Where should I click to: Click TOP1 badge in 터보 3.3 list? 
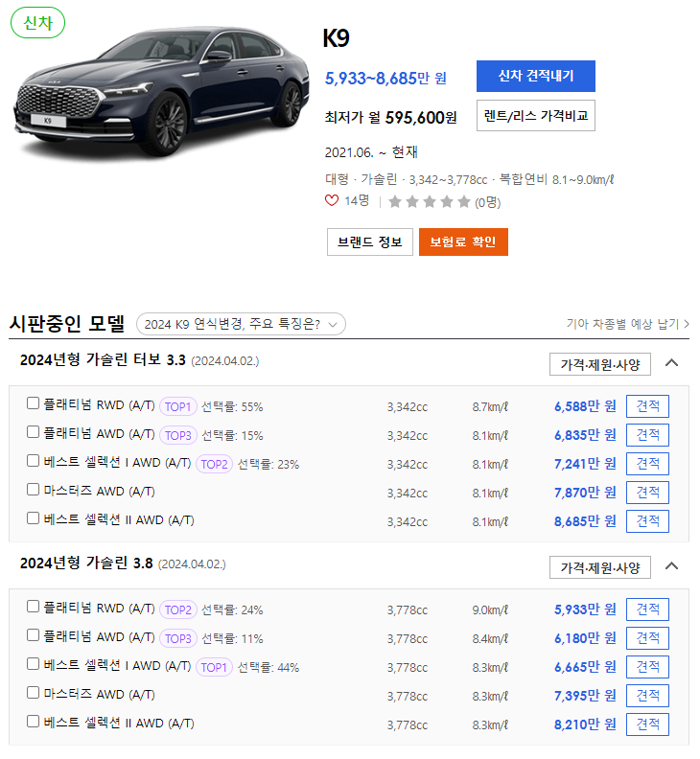tap(177, 406)
